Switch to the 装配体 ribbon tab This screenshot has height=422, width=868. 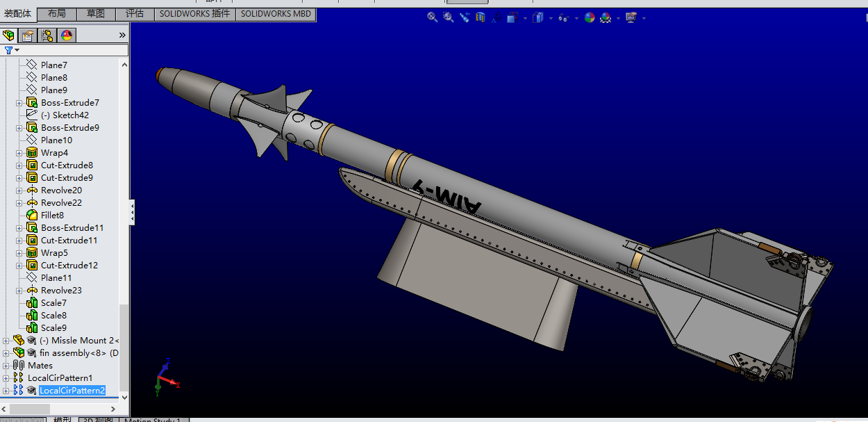(18, 14)
